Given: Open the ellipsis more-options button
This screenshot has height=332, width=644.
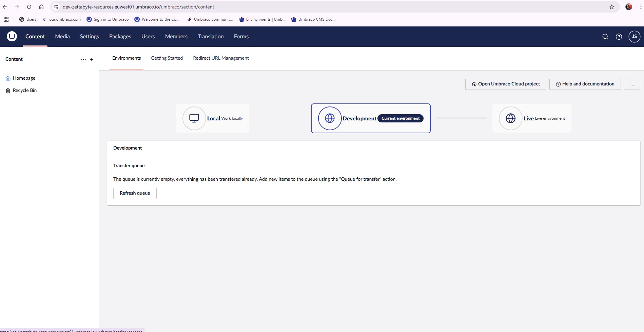Looking at the screenshot, I should (x=632, y=84).
